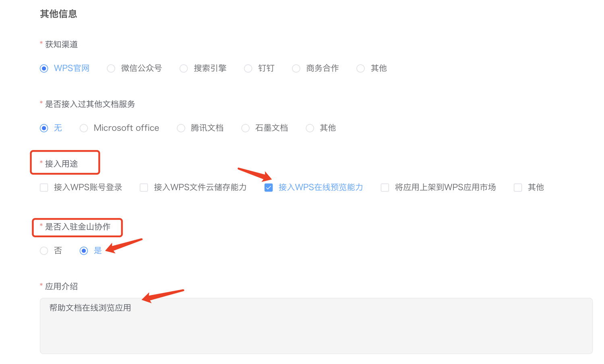Uncheck 接入WPS在线预览能力 checkbox
Viewport: 604px width, 364px height.
pyautogui.click(x=269, y=187)
